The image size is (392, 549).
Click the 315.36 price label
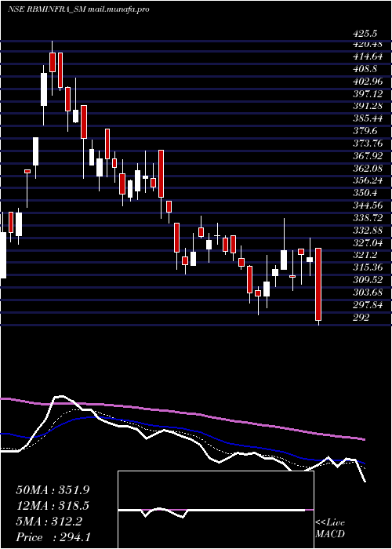(368, 268)
